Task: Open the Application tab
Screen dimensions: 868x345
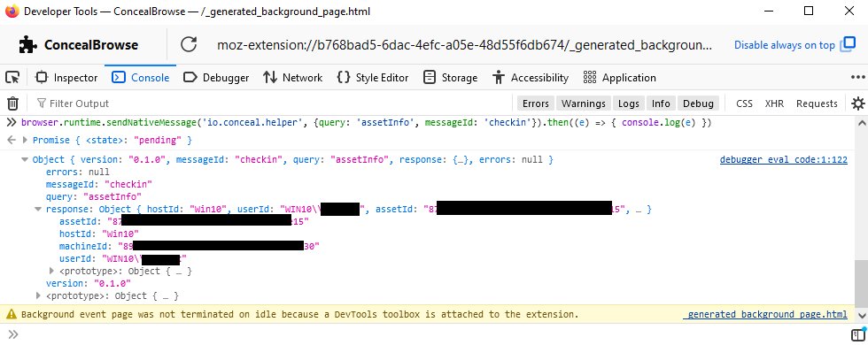Action: [619, 78]
